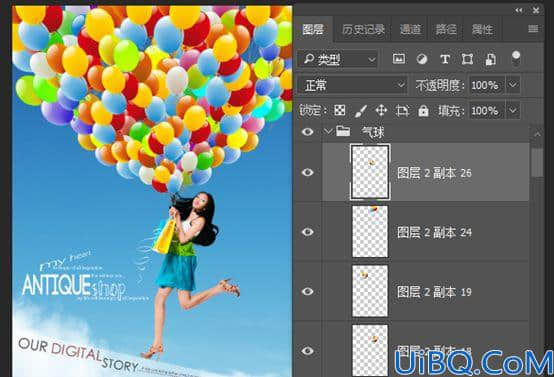Hide layer 图层 2 副本 26
This screenshot has height=377, width=554.
(x=308, y=172)
